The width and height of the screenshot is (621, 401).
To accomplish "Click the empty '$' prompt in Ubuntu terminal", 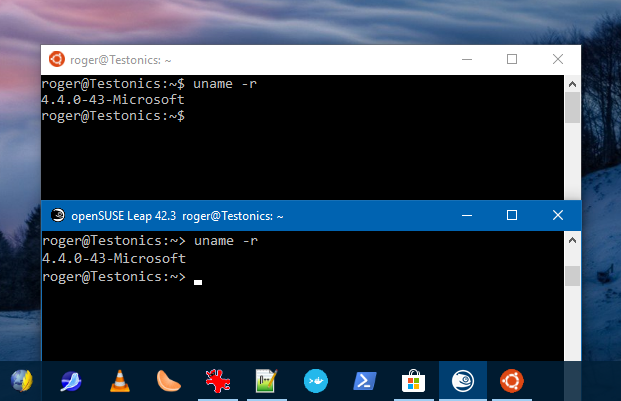I will [x=113, y=116].
